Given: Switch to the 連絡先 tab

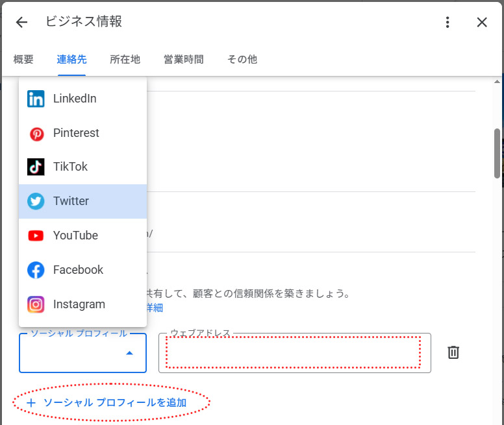Looking at the screenshot, I should (x=71, y=60).
